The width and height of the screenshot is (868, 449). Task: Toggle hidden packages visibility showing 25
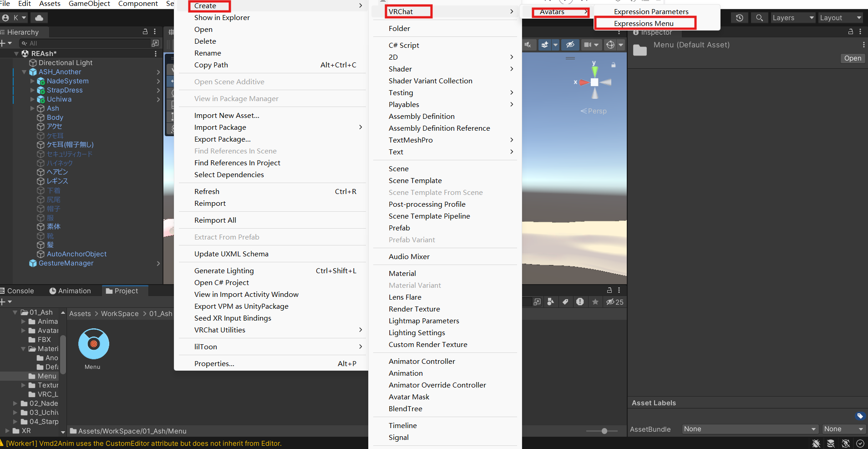tap(614, 302)
